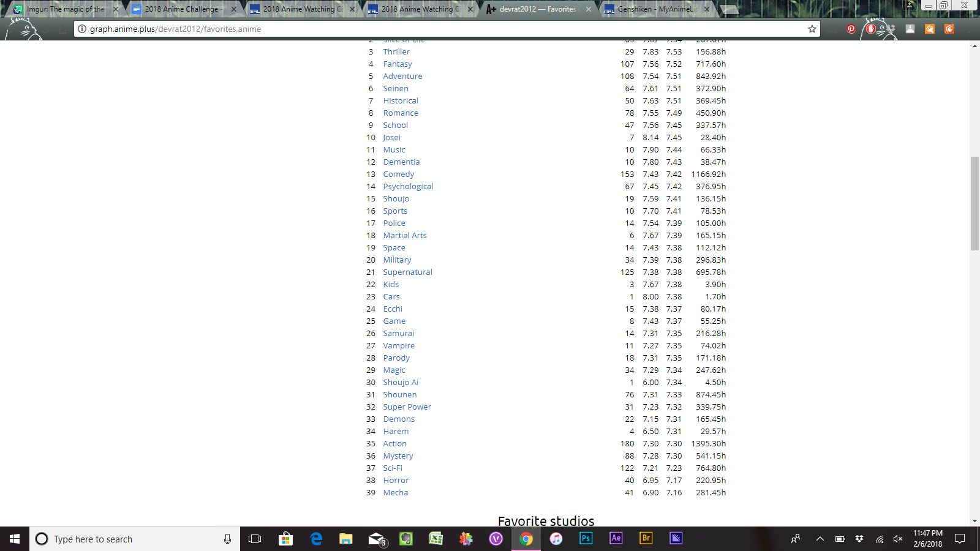Switch to Chrome in the taskbar
Image resolution: width=980 pixels, height=551 pixels.
526,539
